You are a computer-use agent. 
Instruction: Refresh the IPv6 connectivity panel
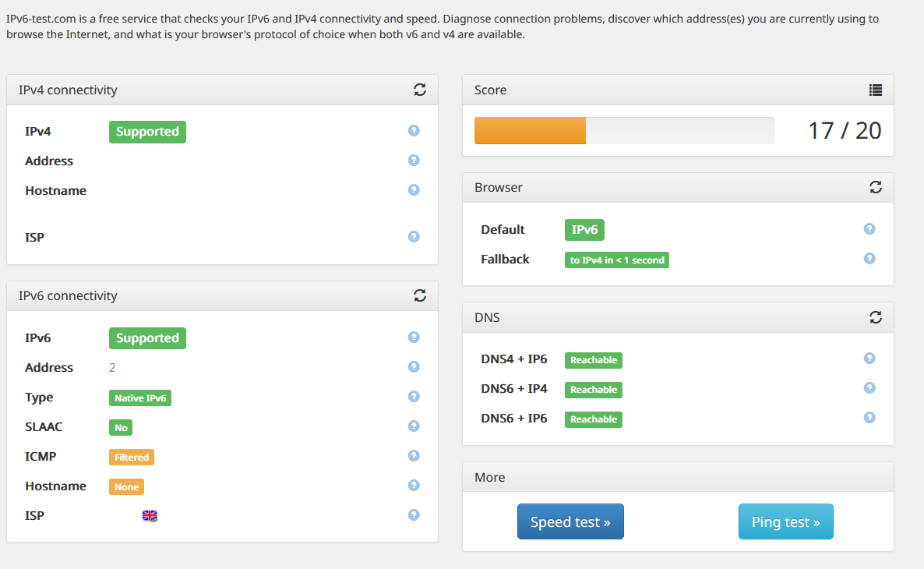pyautogui.click(x=420, y=295)
